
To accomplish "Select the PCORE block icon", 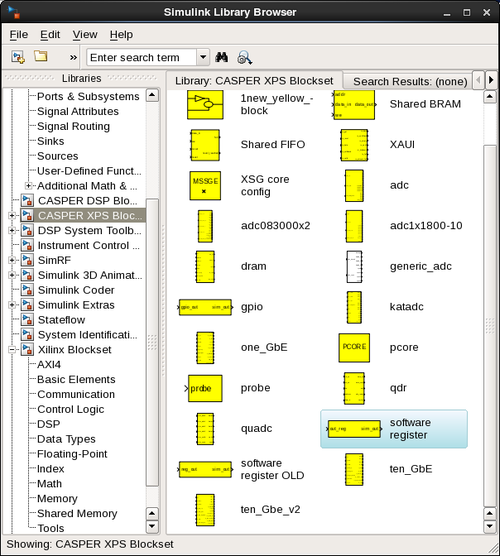I will (354, 348).
